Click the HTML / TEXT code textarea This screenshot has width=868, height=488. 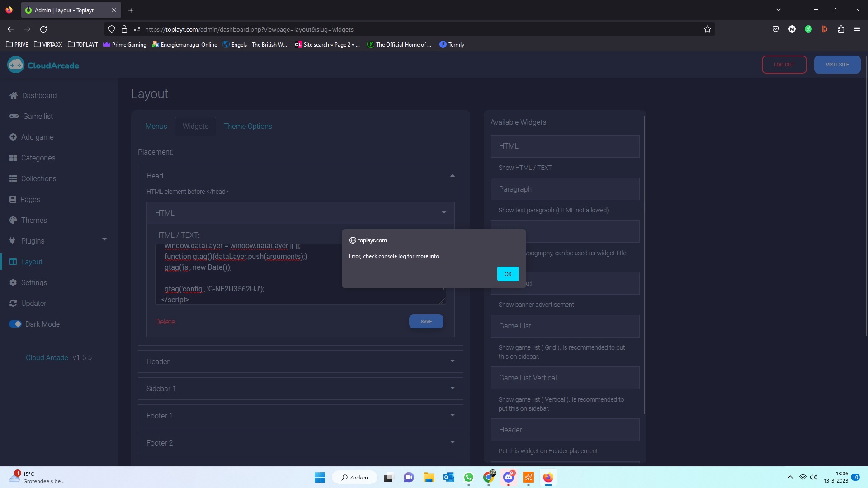tap(300, 274)
